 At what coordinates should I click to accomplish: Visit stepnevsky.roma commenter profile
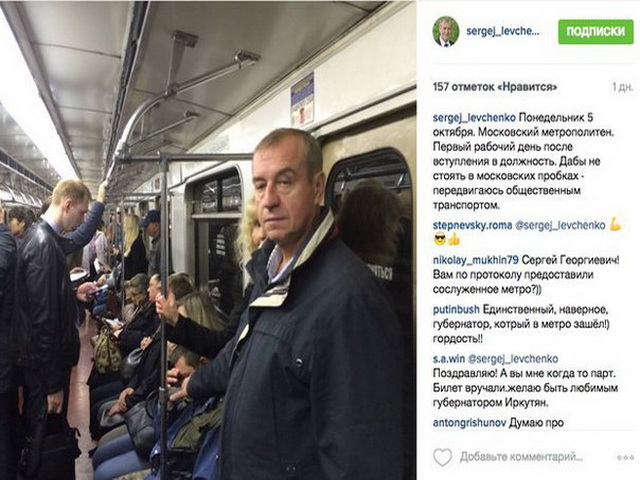click(x=472, y=225)
